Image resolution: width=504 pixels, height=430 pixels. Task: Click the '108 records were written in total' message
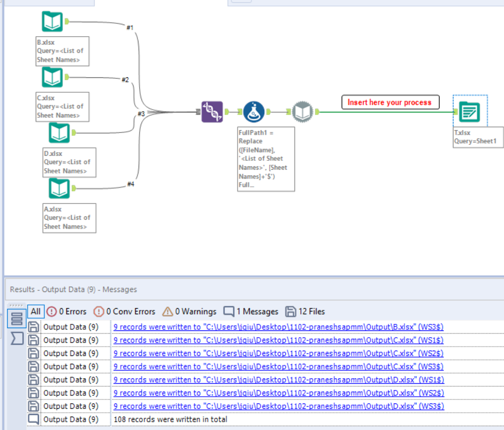(170, 419)
